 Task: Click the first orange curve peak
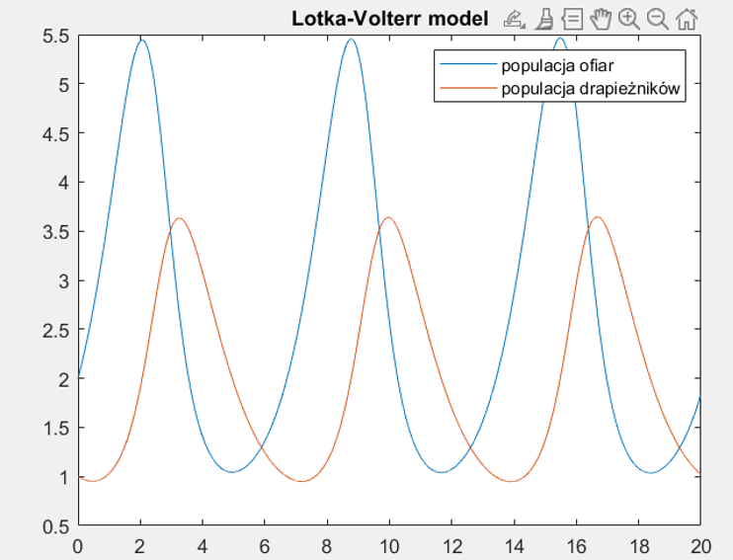pyautogui.click(x=179, y=218)
